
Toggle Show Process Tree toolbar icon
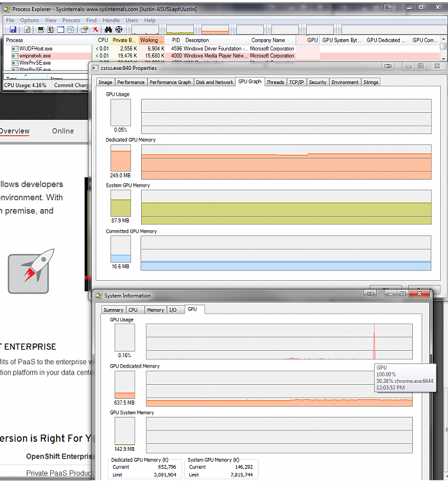click(50, 29)
